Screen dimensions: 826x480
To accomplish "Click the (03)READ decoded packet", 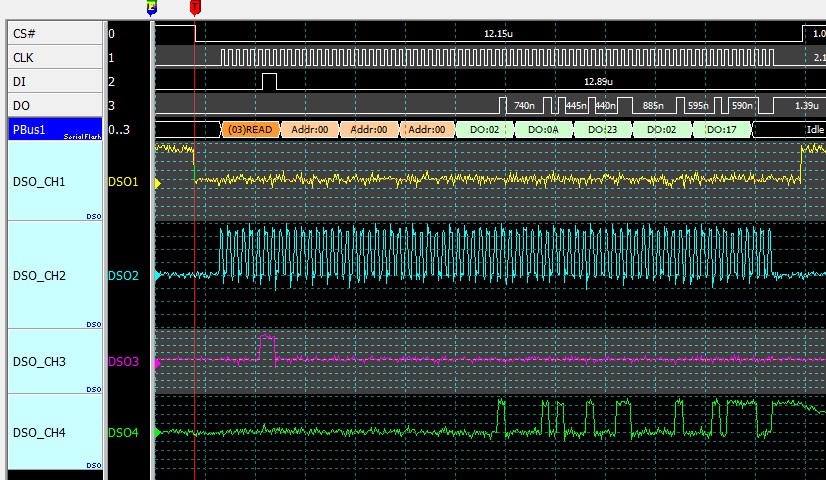I will (x=250, y=130).
